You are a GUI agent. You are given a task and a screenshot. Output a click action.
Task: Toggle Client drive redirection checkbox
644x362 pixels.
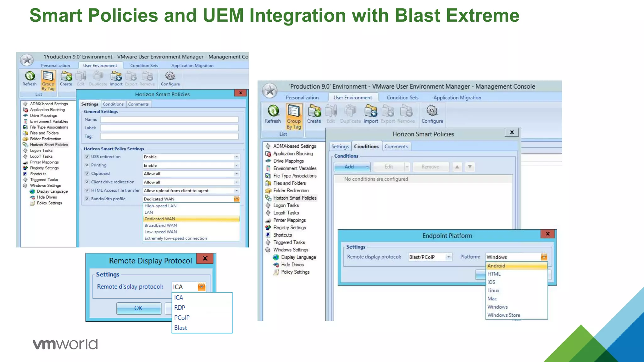click(87, 182)
